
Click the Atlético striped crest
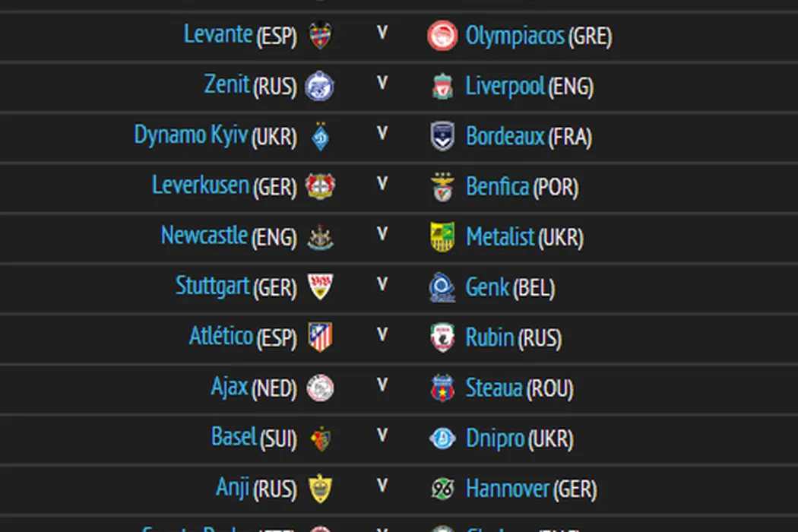(320, 337)
